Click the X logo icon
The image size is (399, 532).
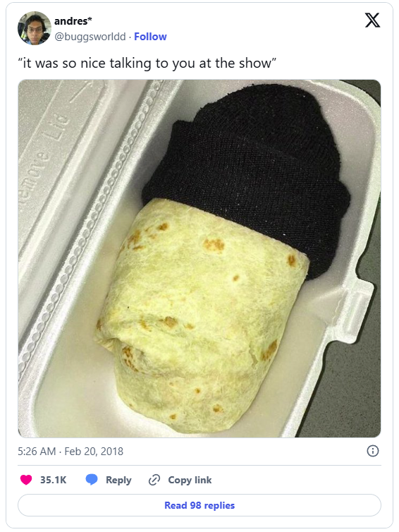coord(372,20)
